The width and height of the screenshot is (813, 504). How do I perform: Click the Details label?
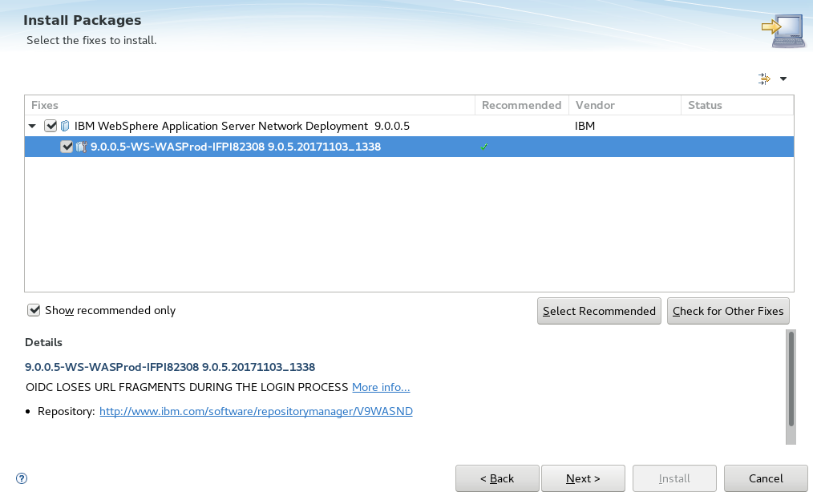click(x=43, y=342)
